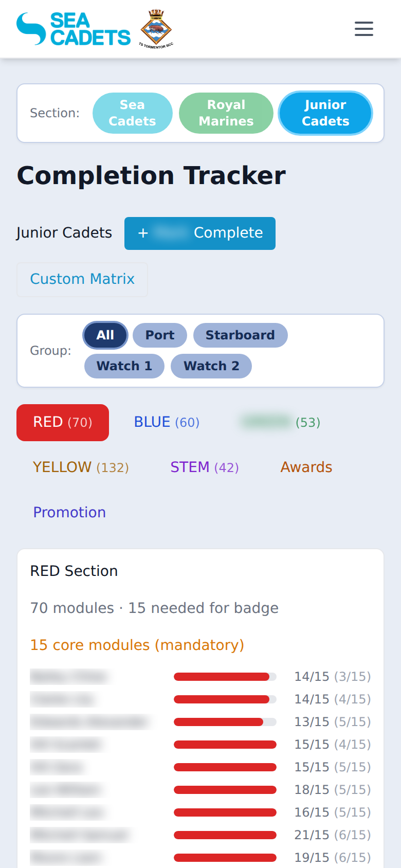
Task: Select the Watch 2 group filter
Action: [211, 366]
